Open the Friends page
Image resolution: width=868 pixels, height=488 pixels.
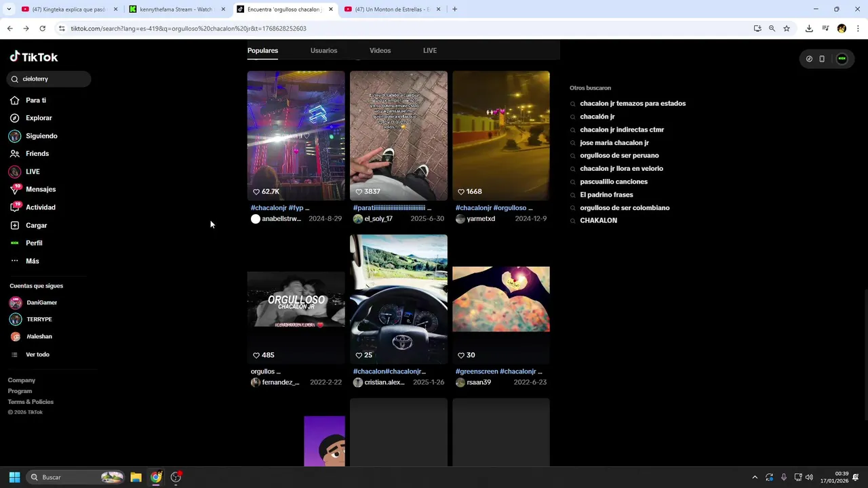pyautogui.click(x=30, y=154)
